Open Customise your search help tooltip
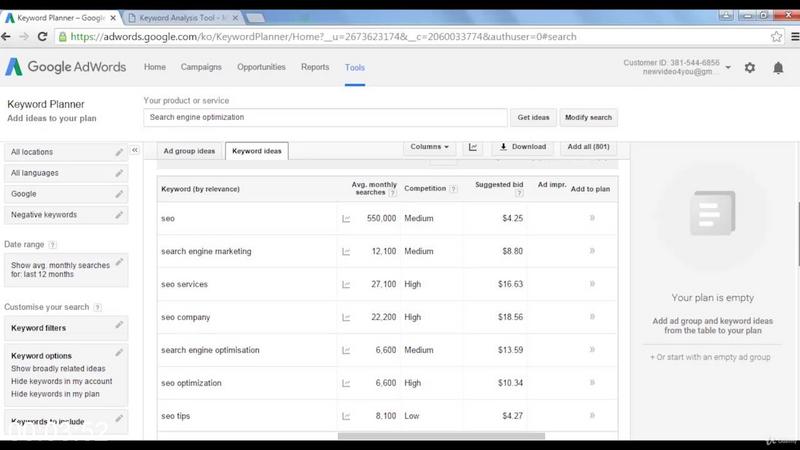 point(97,307)
